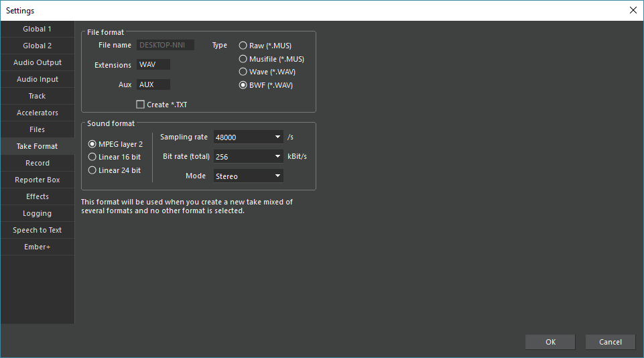
Task: Select Wave (*.WAV) file type
Action: coord(243,72)
